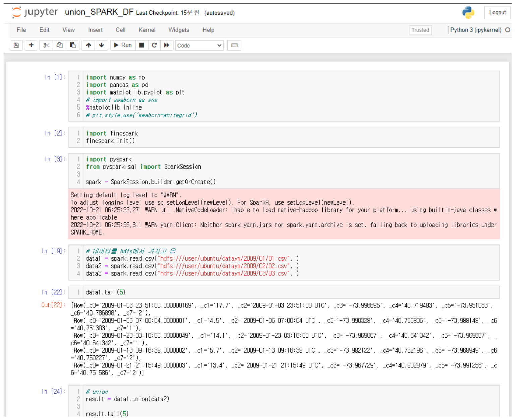Restart and run all via fast-forward icon

[167, 45]
